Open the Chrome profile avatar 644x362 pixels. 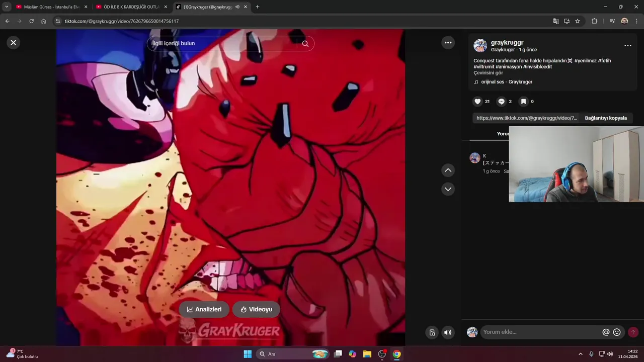click(x=624, y=21)
